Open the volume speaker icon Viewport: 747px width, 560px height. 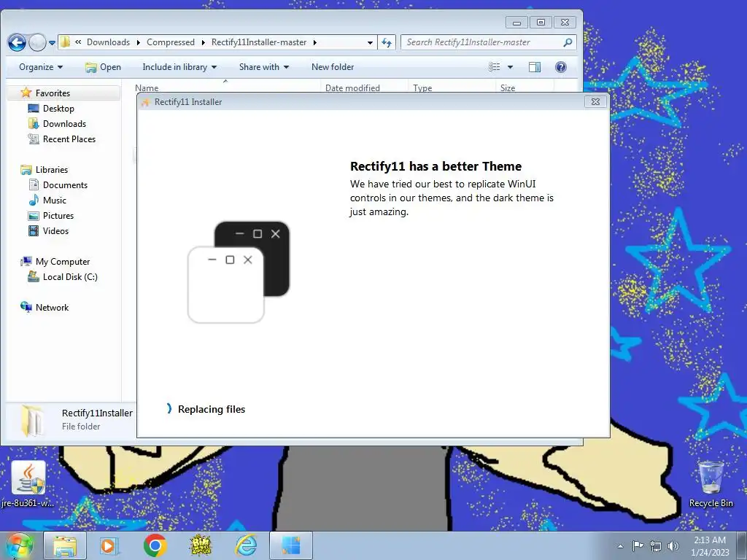coord(673,546)
